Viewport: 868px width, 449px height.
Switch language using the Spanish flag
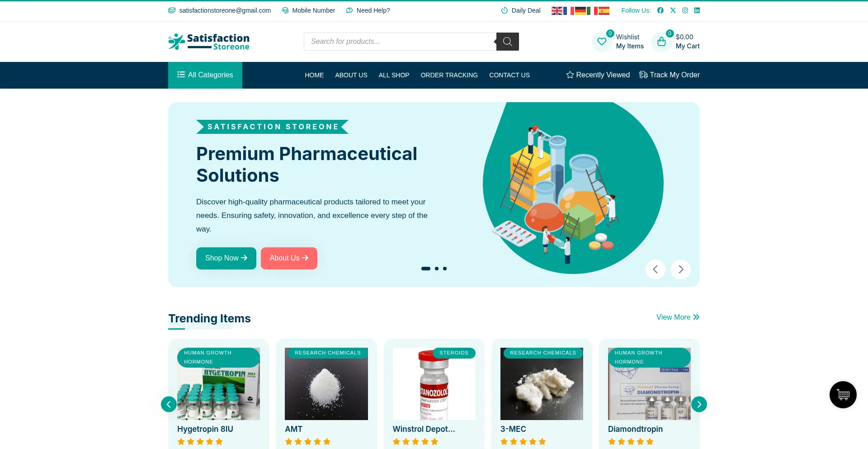604,11
